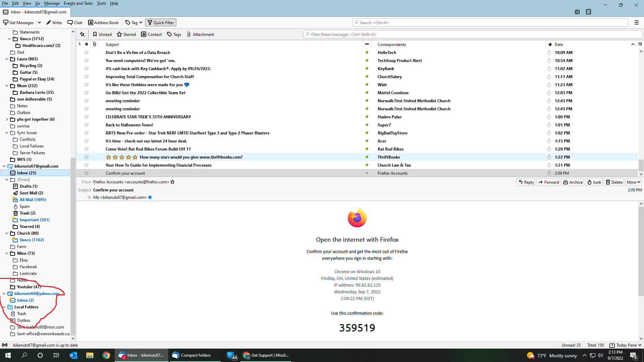
Task: Click the Reply button
Action: tap(526, 182)
